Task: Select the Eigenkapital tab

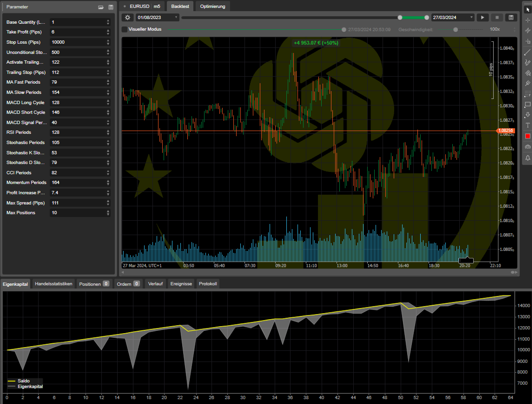Action: [15, 284]
